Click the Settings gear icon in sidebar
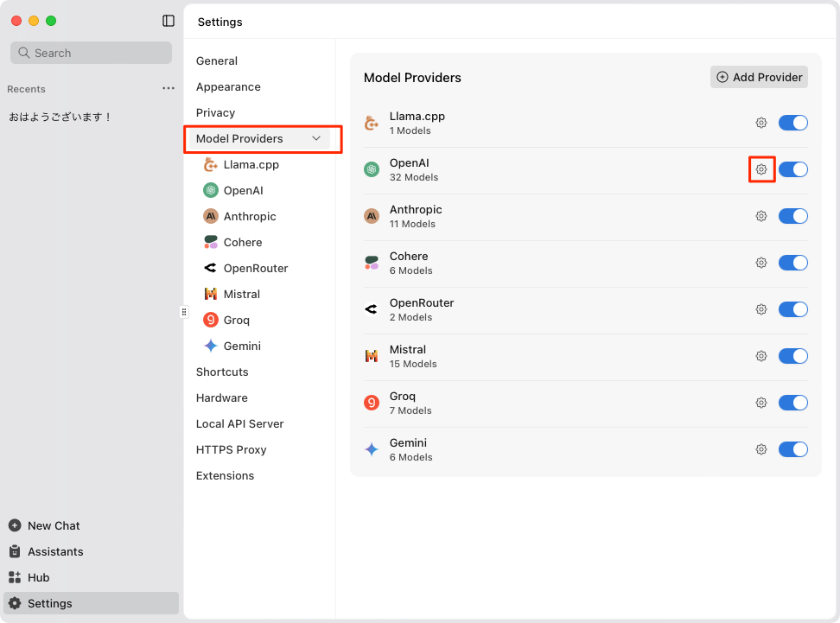 [x=15, y=603]
